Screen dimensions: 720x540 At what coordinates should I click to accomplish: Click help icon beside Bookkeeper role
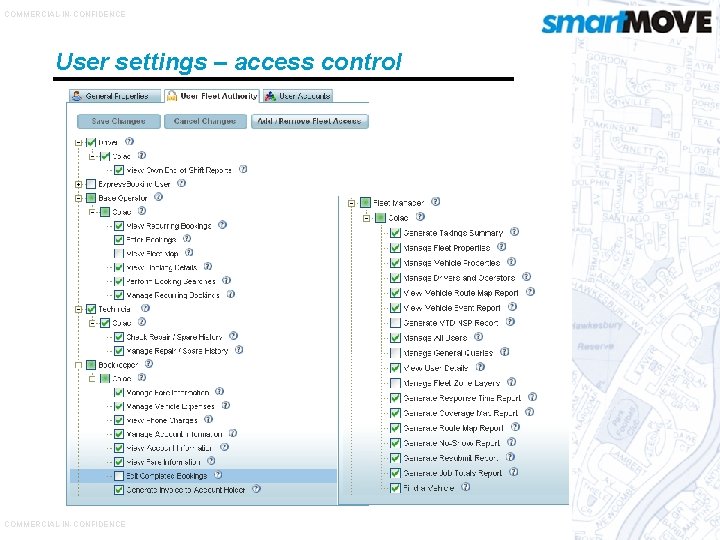(x=149, y=364)
